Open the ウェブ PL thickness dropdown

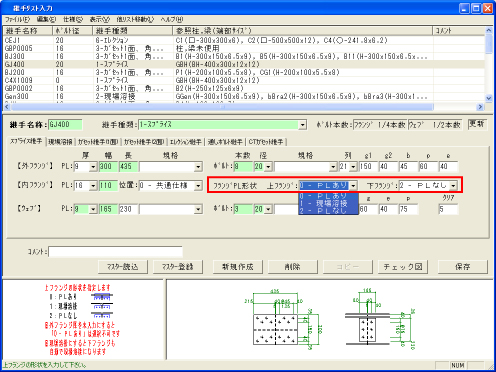pyautogui.click(x=93, y=209)
